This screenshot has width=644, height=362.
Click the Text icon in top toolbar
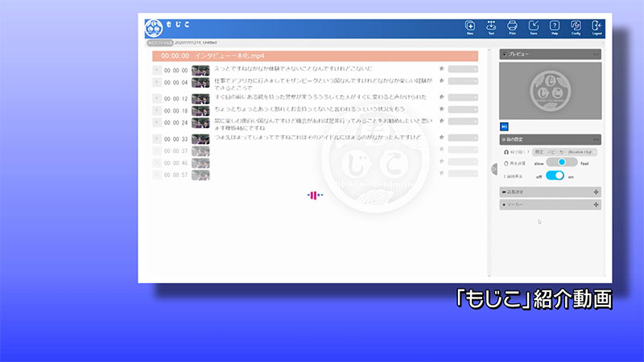(491, 27)
